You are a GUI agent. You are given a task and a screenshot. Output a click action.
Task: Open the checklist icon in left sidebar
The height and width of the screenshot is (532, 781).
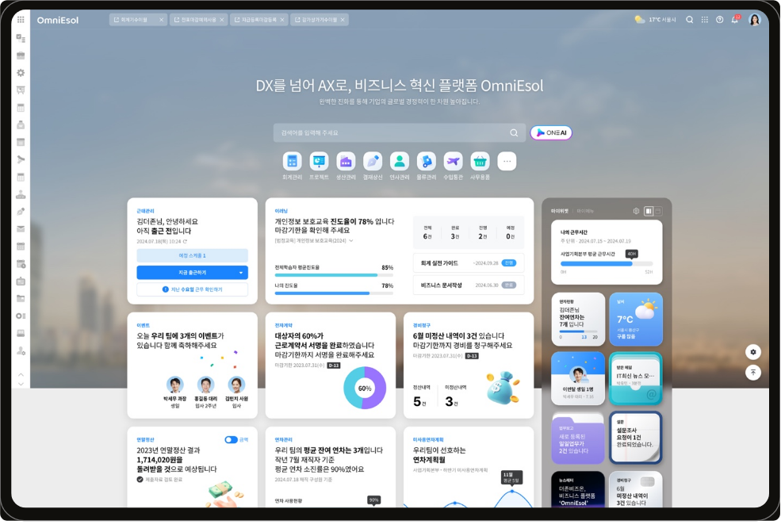pos(21,38)
